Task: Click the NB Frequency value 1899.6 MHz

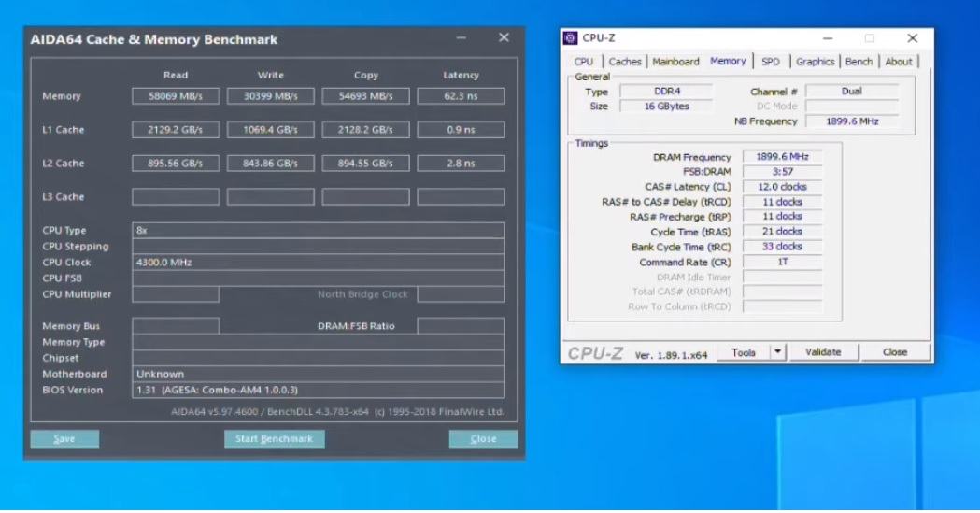Action: coord(851,121)
